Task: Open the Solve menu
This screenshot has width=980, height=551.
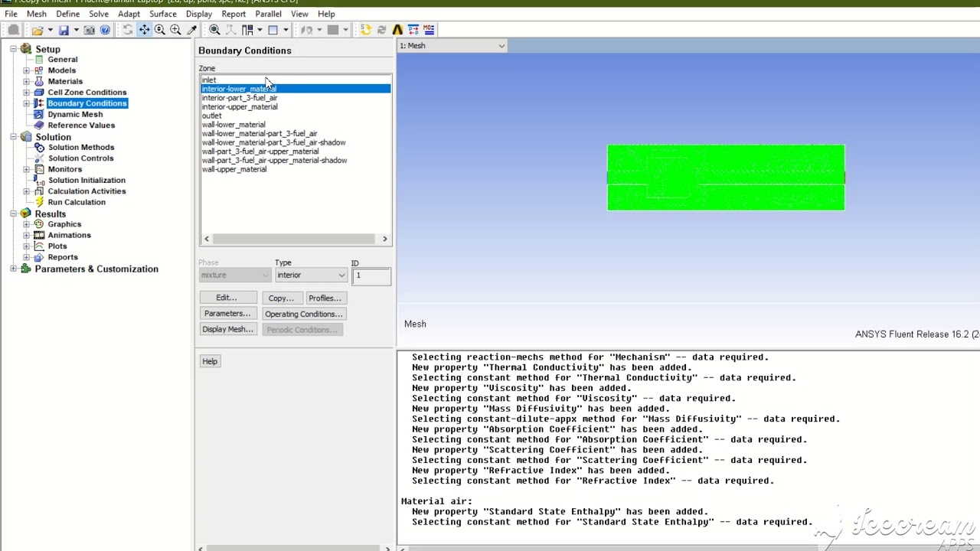Action: point(99,14)
